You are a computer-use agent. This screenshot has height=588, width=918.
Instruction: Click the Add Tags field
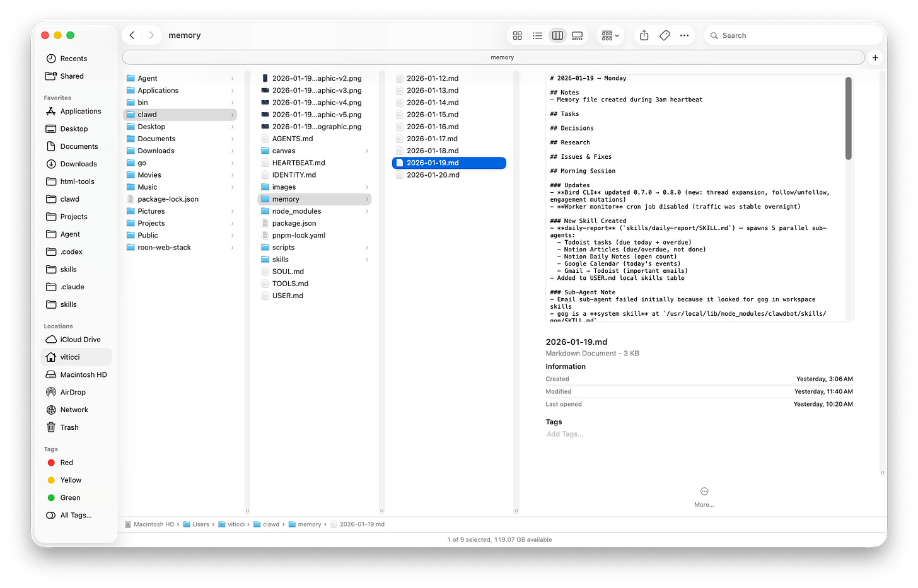565,434
